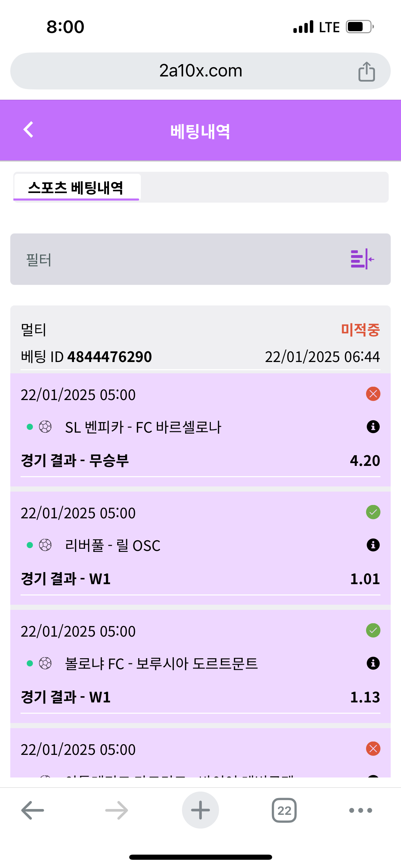Screen dimensions: 401x868
Task: Tap the share icon in address bar
Action: [x=366, y=71]
